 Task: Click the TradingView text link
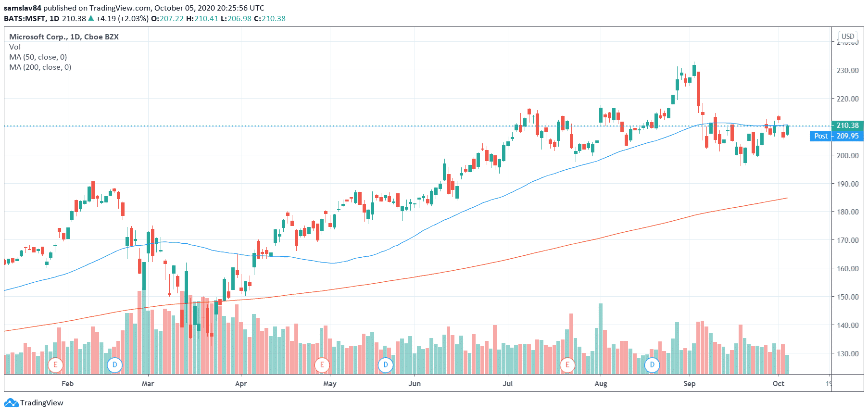click(x=41, y=403)
